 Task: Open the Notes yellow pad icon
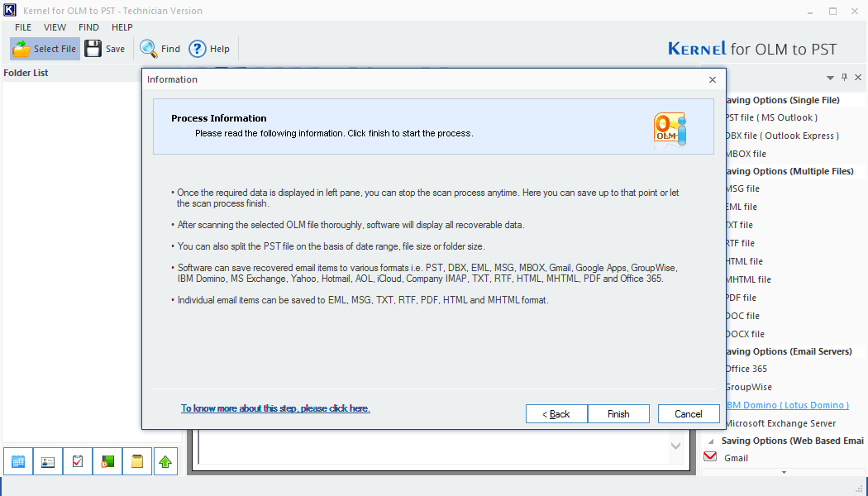click(137, 461)
